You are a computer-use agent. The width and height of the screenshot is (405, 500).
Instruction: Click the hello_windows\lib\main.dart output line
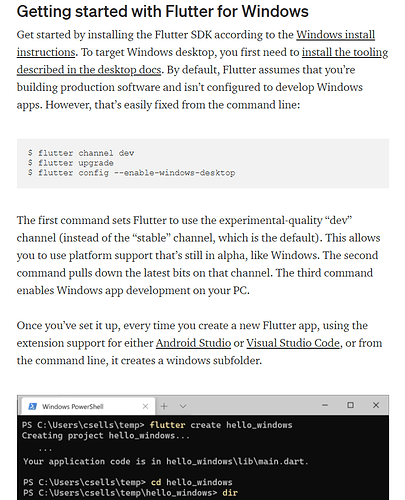pos(166,461)
